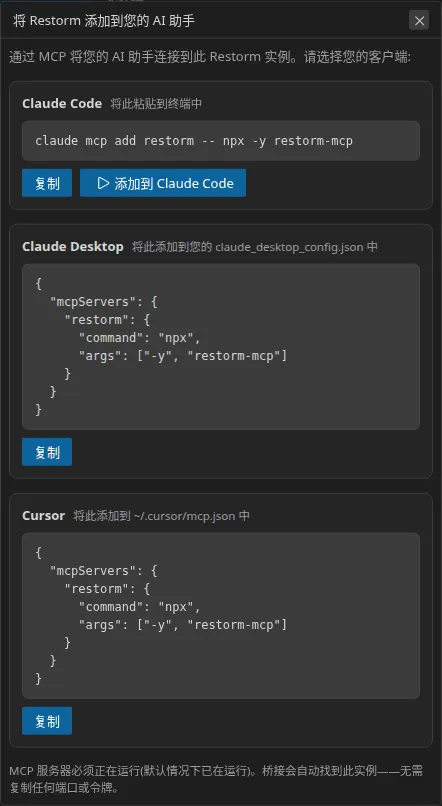The height and width of the screenshot is (806, 442).
Task: Click the dialog title 将 Restorm 添加到您的 AI 助手
Action: click(x=104, y=21)
